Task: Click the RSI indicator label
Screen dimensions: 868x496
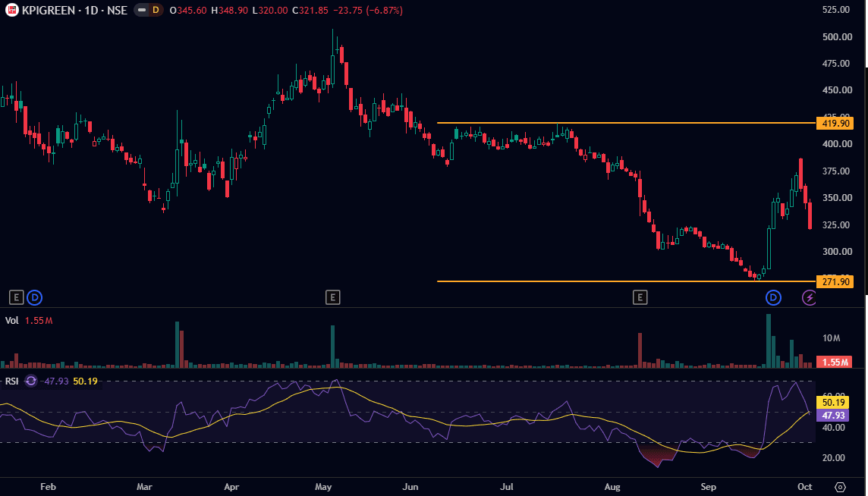Action: [11, 381]
